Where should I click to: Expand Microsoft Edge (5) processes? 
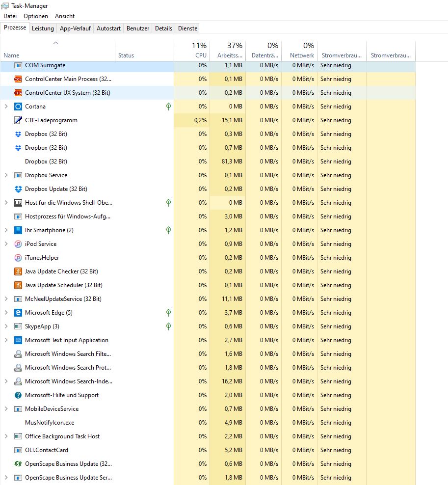6,312
